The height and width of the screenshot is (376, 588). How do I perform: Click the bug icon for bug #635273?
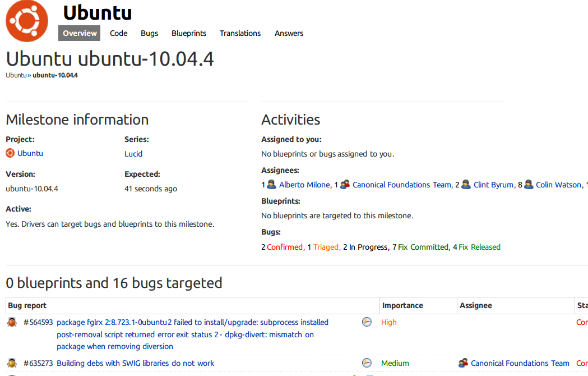[x=12, y=363]
